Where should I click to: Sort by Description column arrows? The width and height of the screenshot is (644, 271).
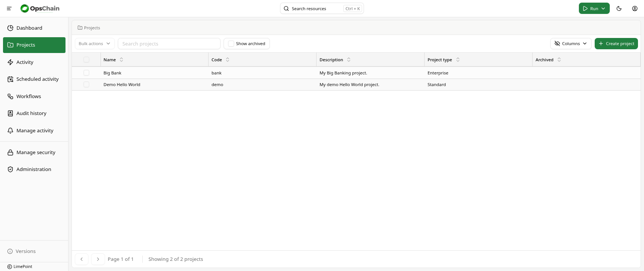click(349, 59)
